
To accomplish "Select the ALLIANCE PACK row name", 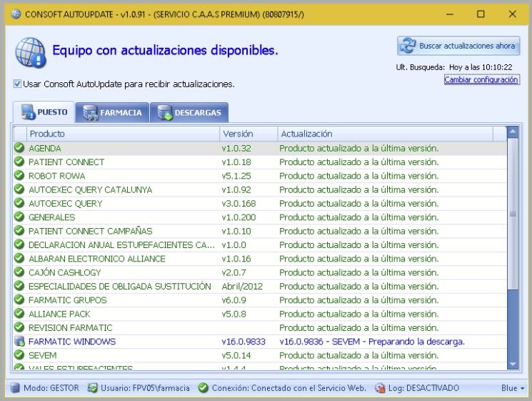I will pyautogui.click(x=59, y=314).
